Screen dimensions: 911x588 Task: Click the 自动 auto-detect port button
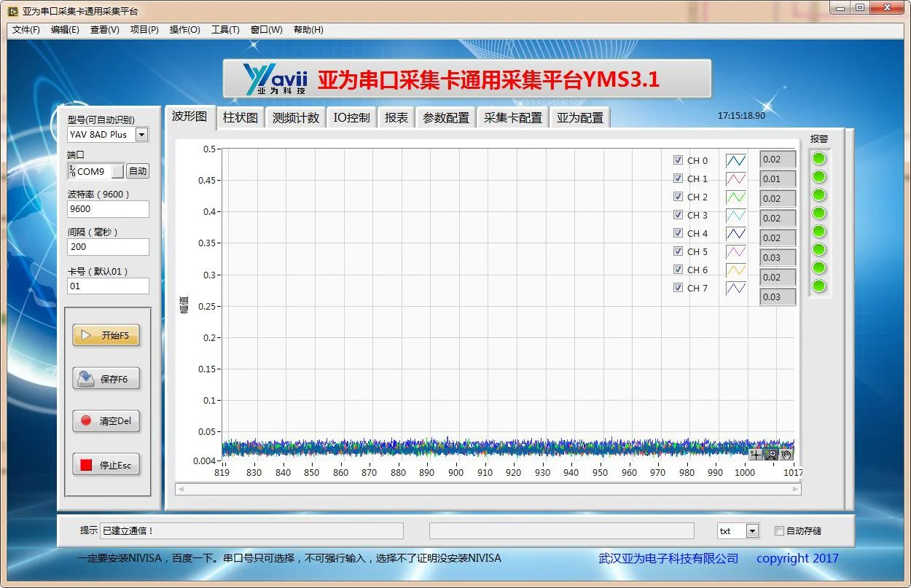coord(137,171)
